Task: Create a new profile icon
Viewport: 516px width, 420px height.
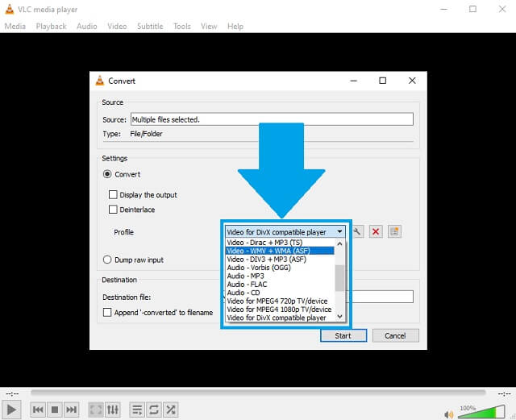Action: tap(394, 231)
